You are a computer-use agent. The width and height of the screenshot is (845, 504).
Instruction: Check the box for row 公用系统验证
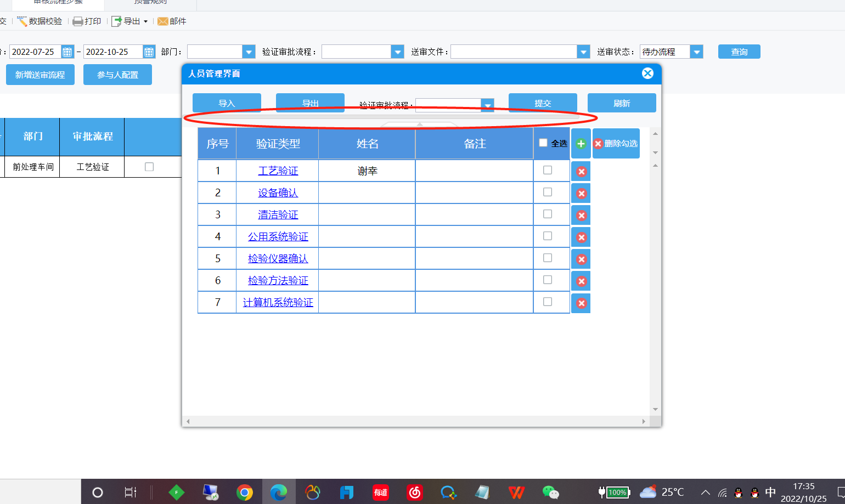(x=548, y=236)
